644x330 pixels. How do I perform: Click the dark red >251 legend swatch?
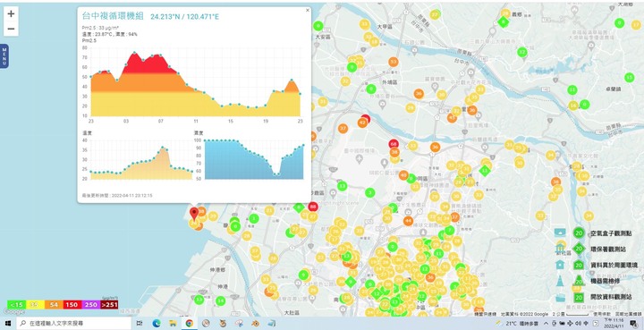[x=109, y=305]
